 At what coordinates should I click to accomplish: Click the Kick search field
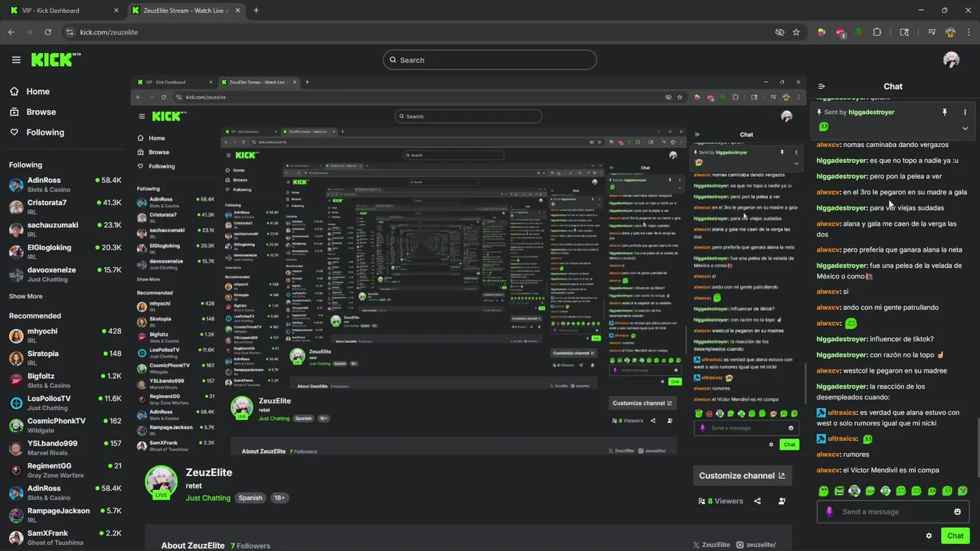click(x=490, y=60)
